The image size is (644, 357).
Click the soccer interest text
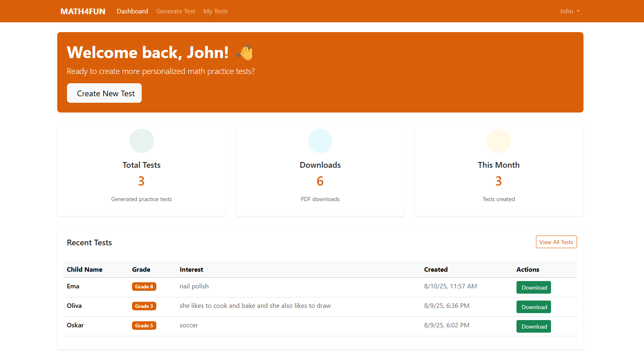[x=189, y=325]
